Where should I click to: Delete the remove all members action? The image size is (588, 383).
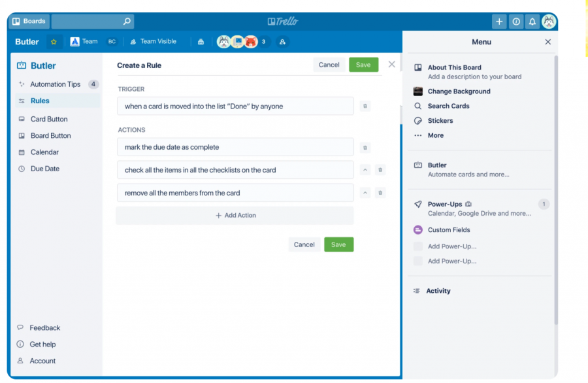(x=380, y=193)
